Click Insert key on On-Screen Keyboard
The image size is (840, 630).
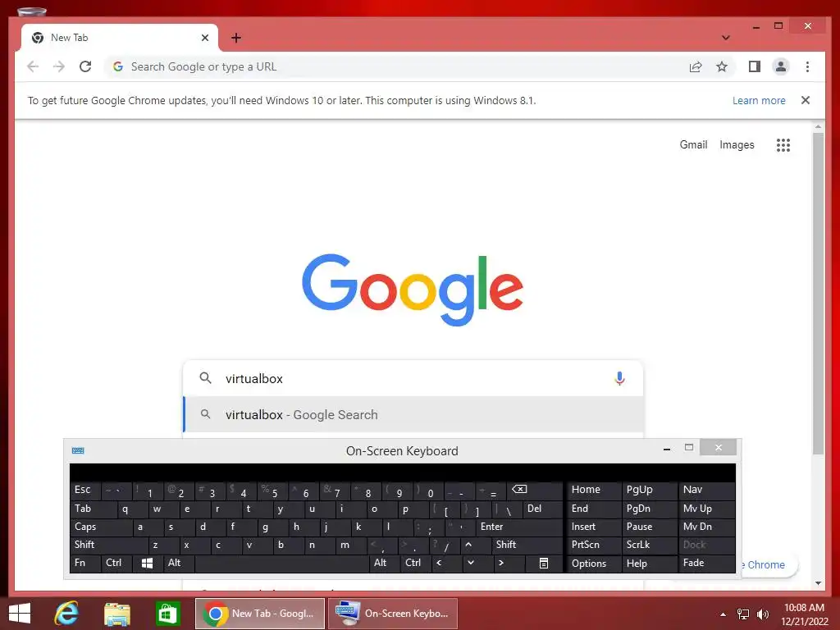(x=594, y=527)
